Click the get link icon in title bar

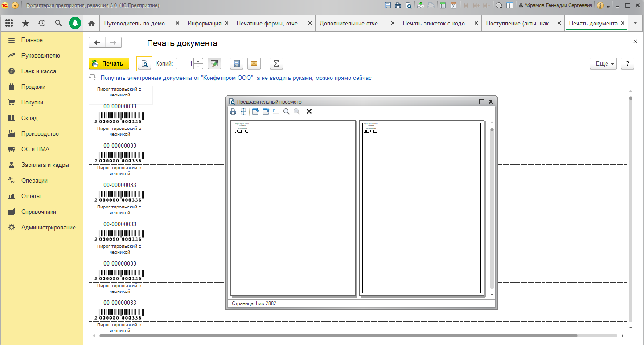(421, 5)
